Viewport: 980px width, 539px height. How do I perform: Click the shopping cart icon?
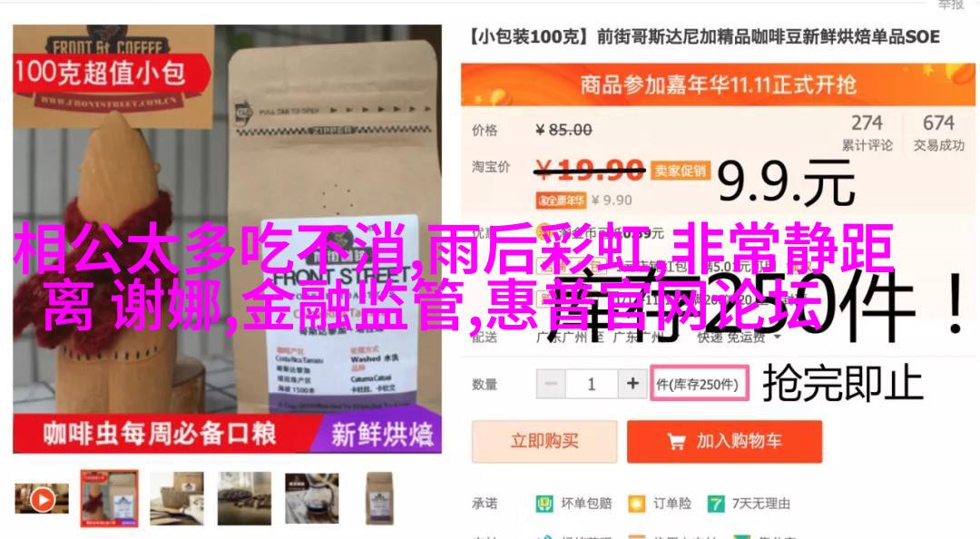[x=676, y=442]
